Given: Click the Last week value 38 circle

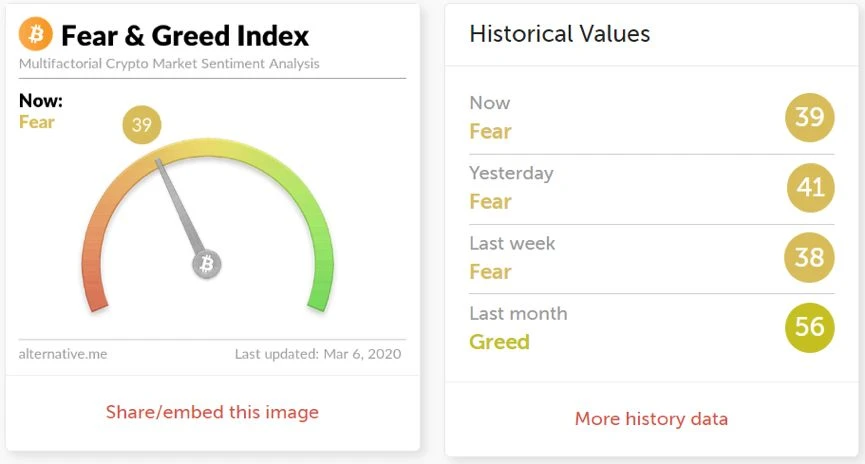Looking at the screenshot, I should click(809, 258).
